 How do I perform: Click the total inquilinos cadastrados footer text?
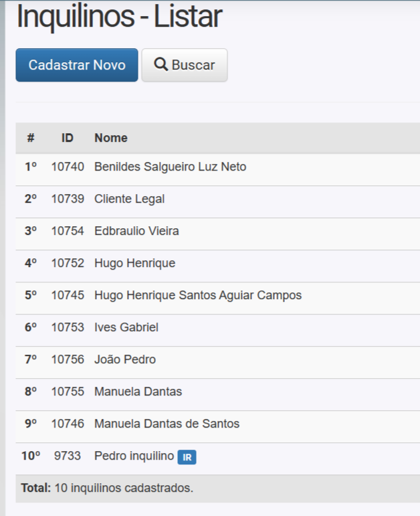pyautogui.click(x=107, y=488)
